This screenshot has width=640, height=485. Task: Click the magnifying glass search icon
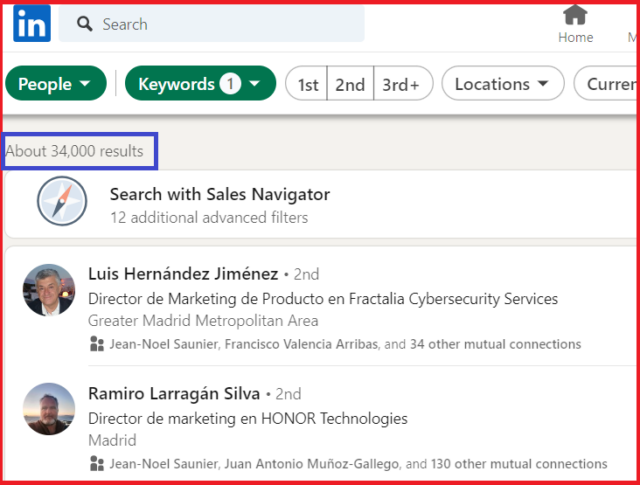click(84, 24)
